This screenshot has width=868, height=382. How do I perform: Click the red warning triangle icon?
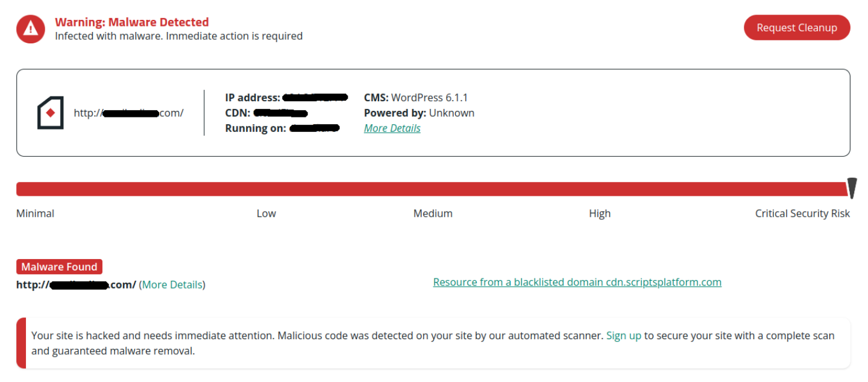pos(31,28)
